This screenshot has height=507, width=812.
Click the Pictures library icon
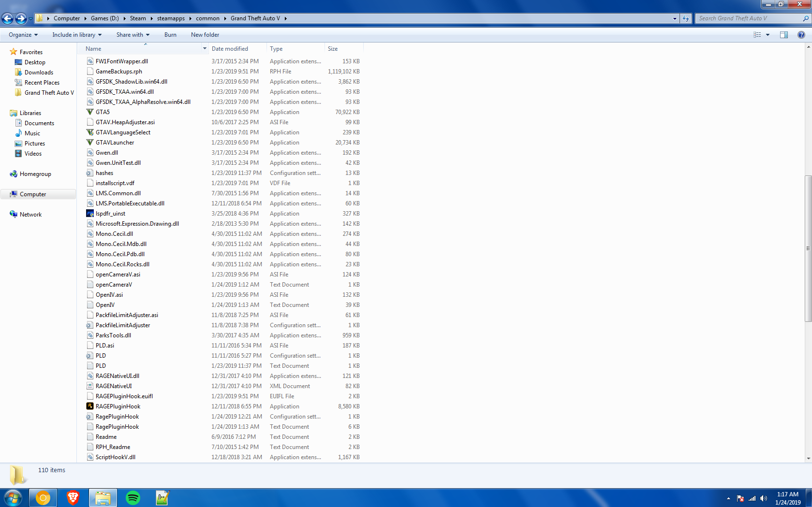(18, 144)
